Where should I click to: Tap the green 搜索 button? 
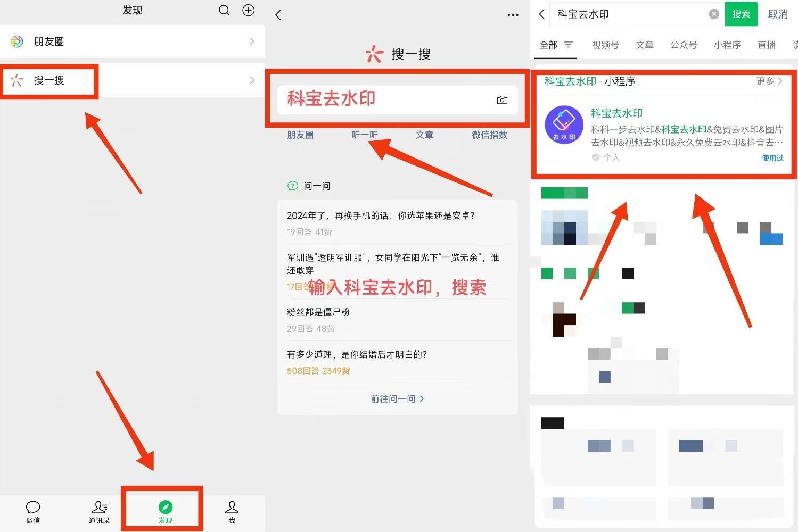pyautogui.click(x=741, y=14)
